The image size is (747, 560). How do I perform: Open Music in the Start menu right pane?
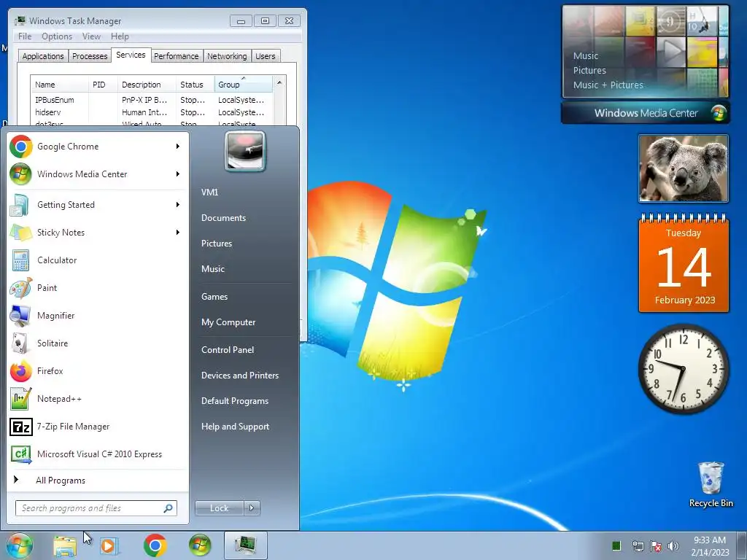[x=213, y=269]
